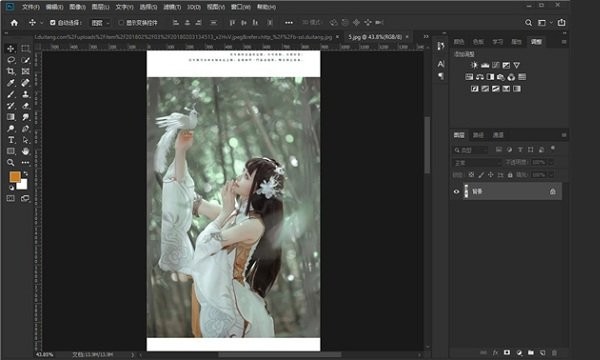Click delete layer trash icon
This screenshot has width=600, height=360.
pos(554,352)
